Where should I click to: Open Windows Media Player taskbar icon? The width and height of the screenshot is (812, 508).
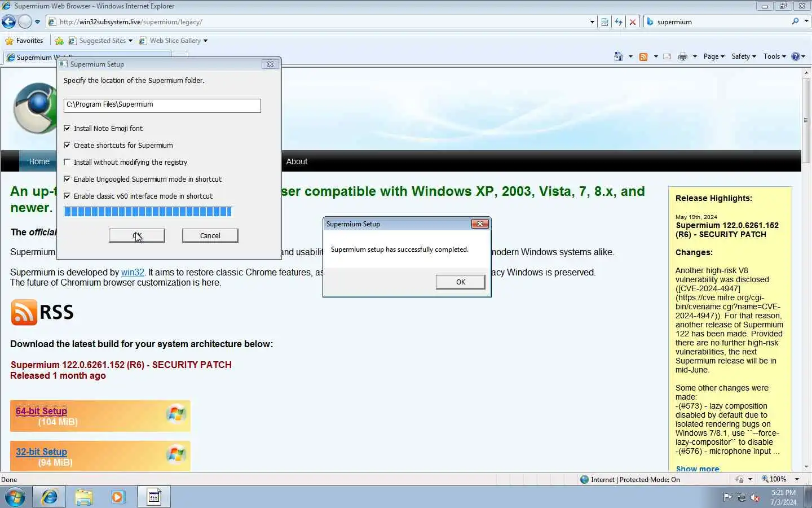(118, 497)
